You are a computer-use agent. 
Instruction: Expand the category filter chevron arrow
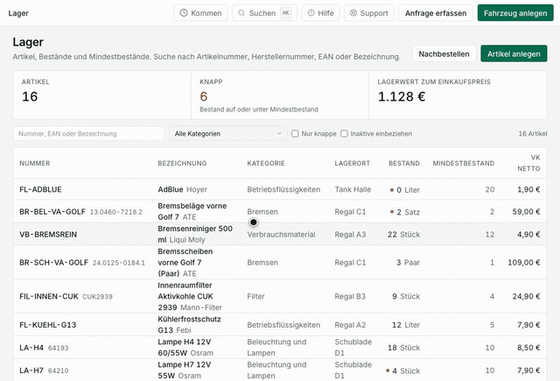(x=279, y=134)
